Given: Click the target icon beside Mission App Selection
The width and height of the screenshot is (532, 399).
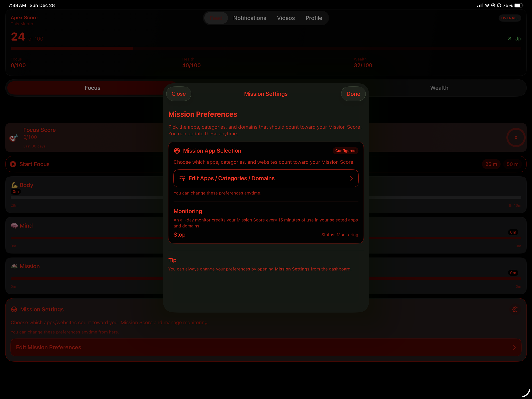Looking at the screenshot, I should coord(177,151).
